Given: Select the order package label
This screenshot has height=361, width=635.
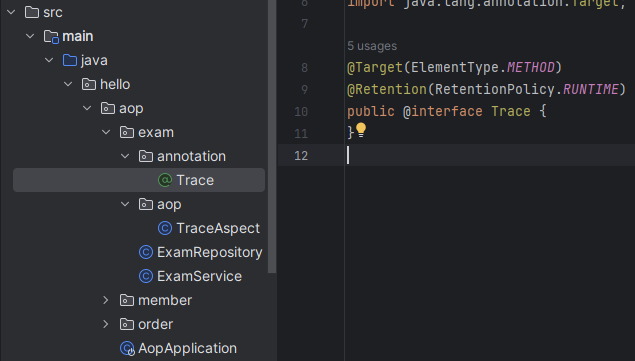Looking at the screenshot, I should tap(156, 324).
